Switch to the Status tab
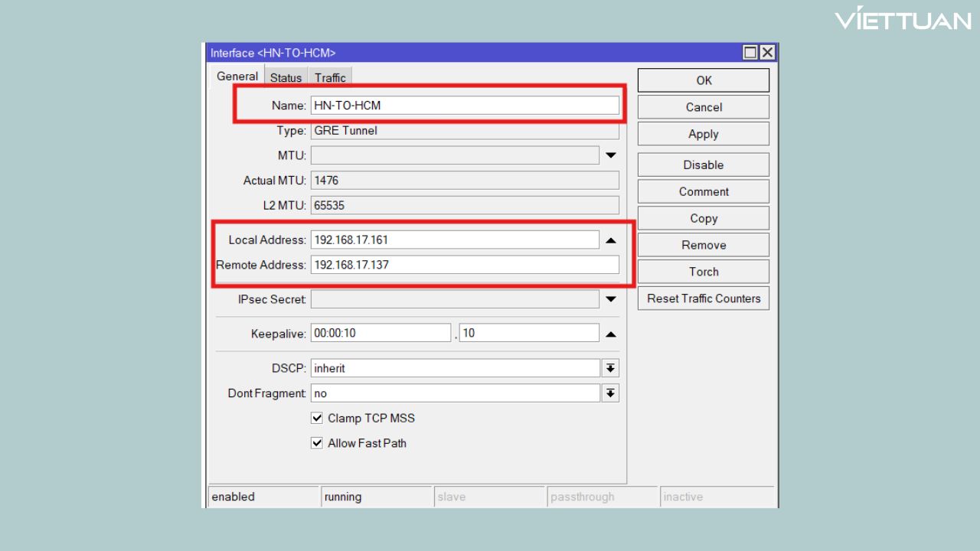The width and height of the screenshot is (980, 551). (285, 77)
